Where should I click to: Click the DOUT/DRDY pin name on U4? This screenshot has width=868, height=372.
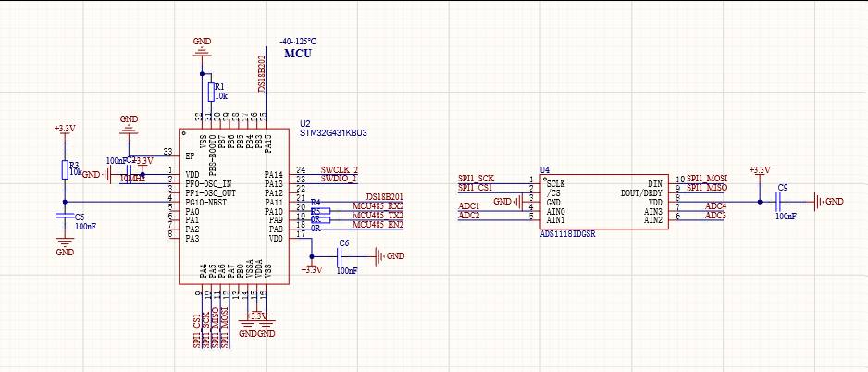[x=639, y=192]
